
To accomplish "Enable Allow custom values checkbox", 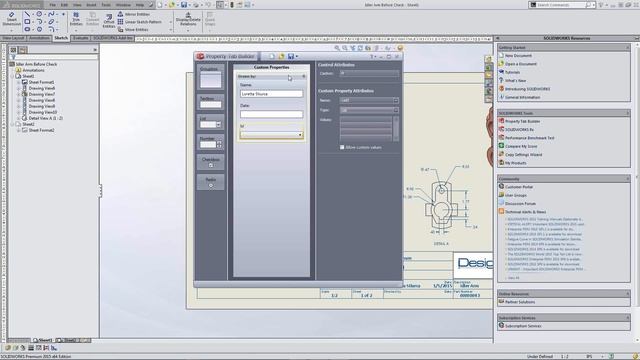I will (342, 147).
